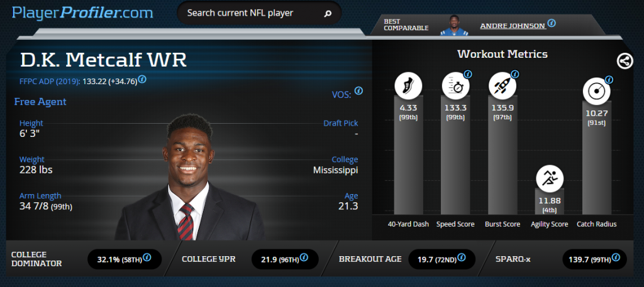Open the share icon in Workout Metrics

625,62
